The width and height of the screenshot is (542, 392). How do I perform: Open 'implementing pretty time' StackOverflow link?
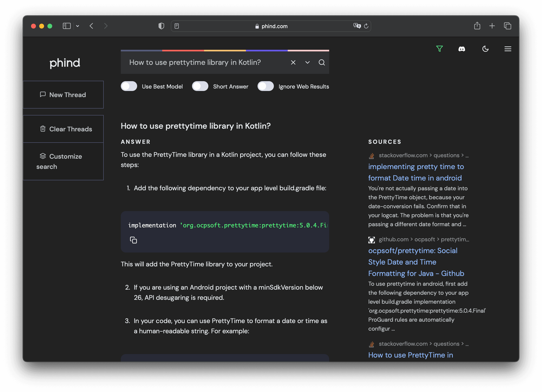(x=416, y=172)
